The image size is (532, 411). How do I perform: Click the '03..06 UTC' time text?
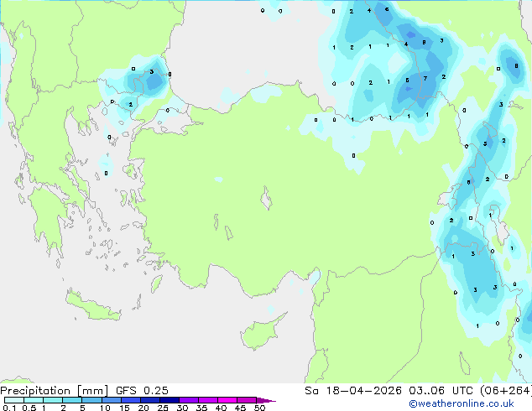[441, 391]
